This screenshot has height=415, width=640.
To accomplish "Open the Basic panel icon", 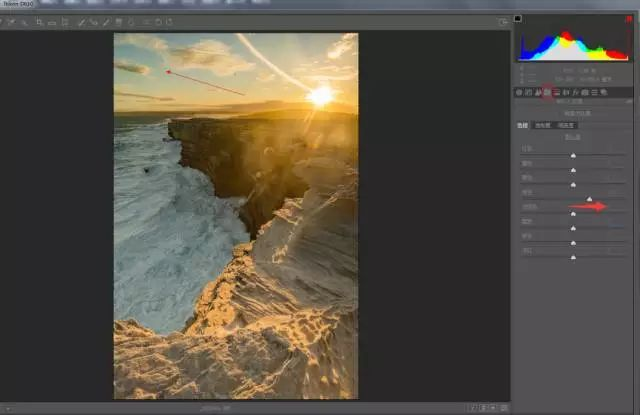I will (519, 92).
